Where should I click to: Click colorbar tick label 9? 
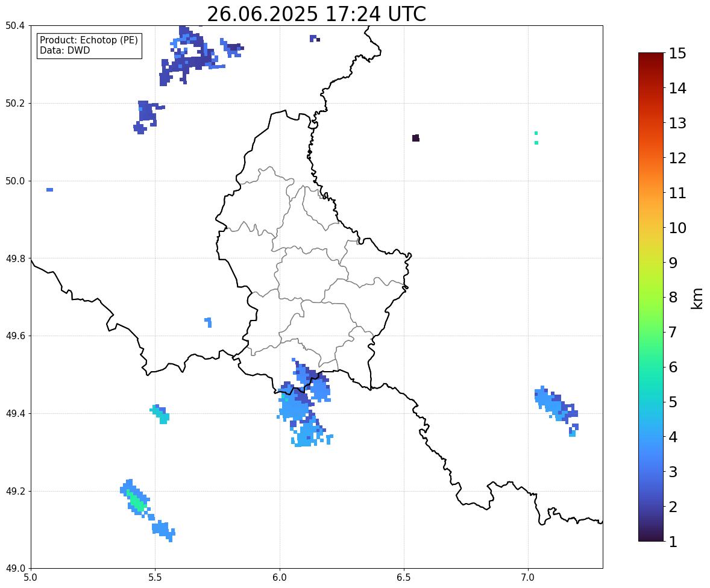pyautogui.click(x=673, y=263)
